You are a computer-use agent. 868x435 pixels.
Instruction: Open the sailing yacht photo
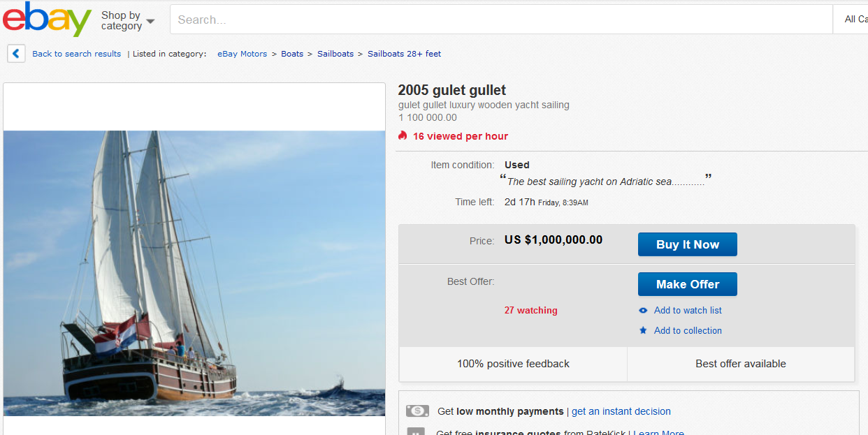[x=194, y=273]
